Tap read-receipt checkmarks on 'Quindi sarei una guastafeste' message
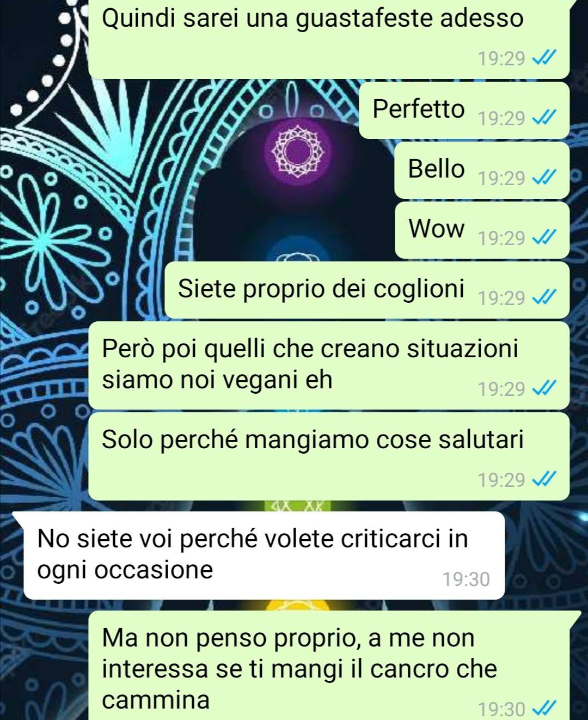 [x=543, y=58]
